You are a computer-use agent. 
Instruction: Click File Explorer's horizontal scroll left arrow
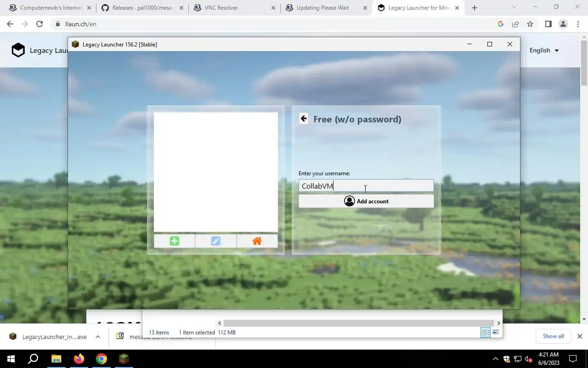pos(220,323)
